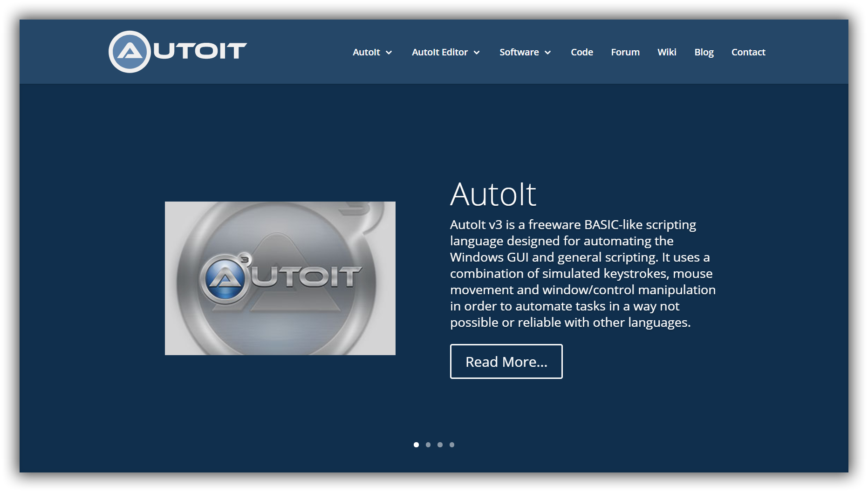Select the first slider dot
This screenshot has width=868, height=492.
[416, 445]
